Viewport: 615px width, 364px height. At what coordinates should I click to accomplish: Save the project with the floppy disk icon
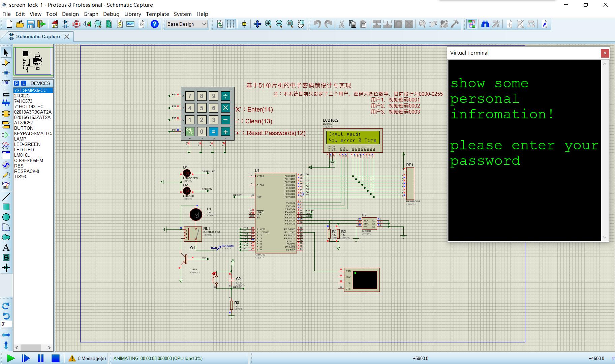(x=31, y=24)
